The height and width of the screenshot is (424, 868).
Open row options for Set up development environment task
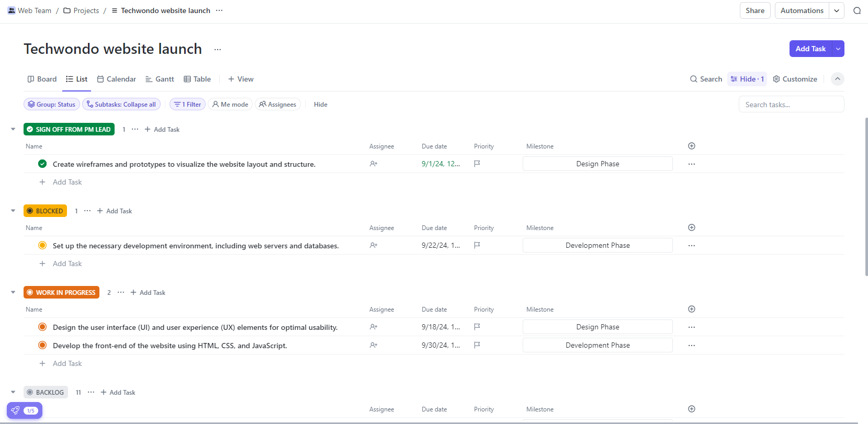pos(692,246)
